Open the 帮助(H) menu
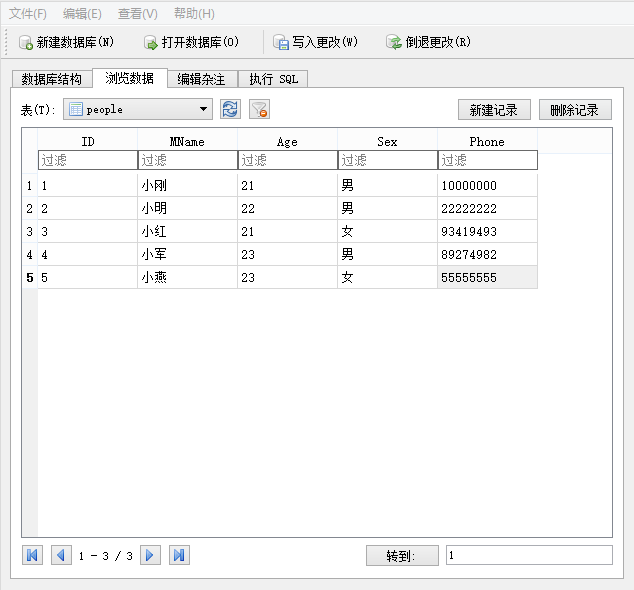The width and height of the screenshot is (634, 590). point(194,14)
